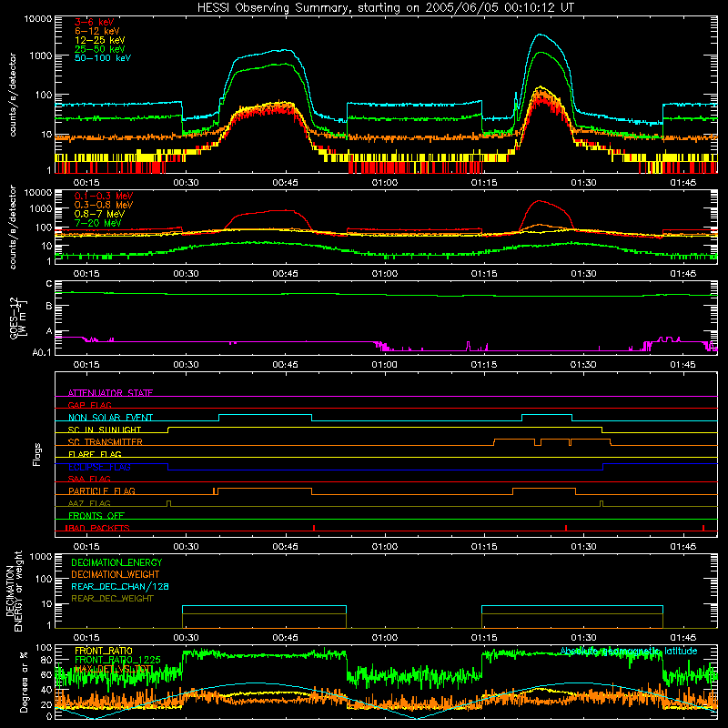
Task: Select the orange 0.3-0.8 MeV legend label
Action: 104,205
